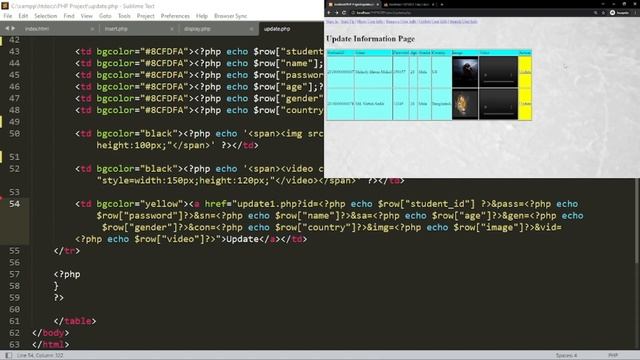This screenshot has height=360, width=640.
Task: Open the Help menu
Action: (202, 16)
